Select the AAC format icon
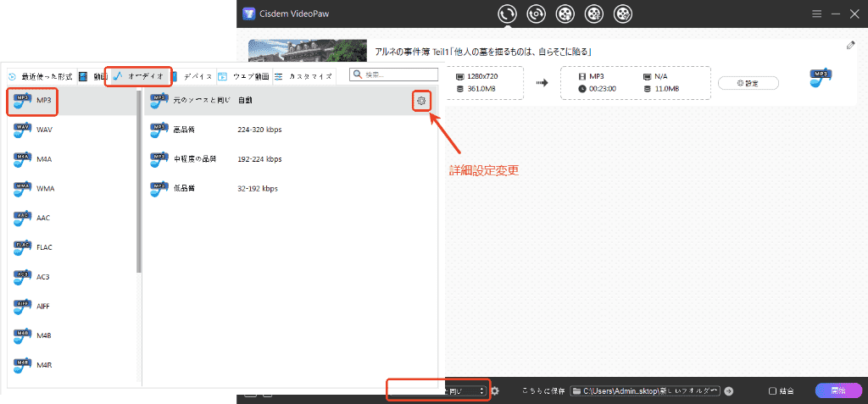The height and width of the screenshot is (404, 868). click(x=23, y=218)
